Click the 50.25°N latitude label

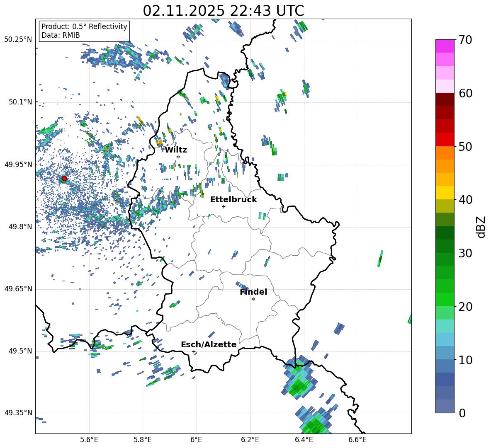(x=18, y=40)
